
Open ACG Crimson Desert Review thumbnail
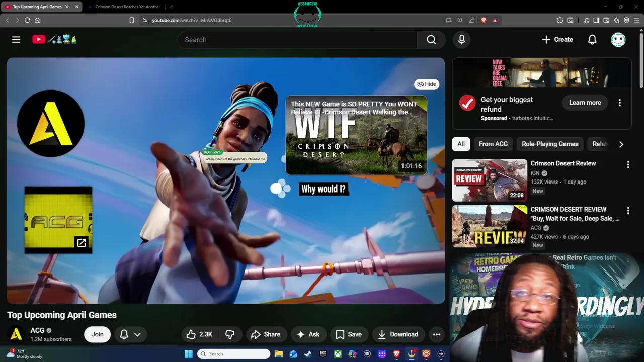tap(490, 226)
